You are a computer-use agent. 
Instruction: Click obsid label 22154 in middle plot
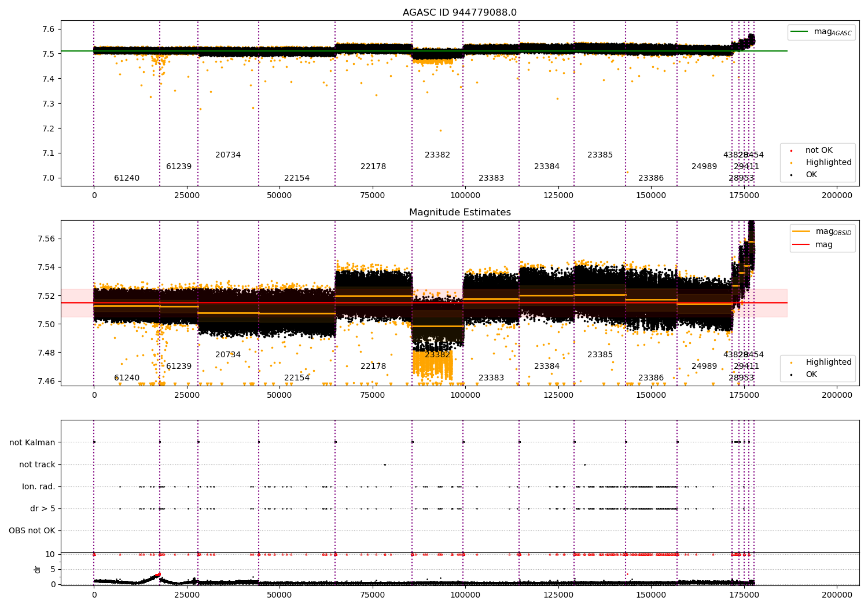tap(297, 378)
